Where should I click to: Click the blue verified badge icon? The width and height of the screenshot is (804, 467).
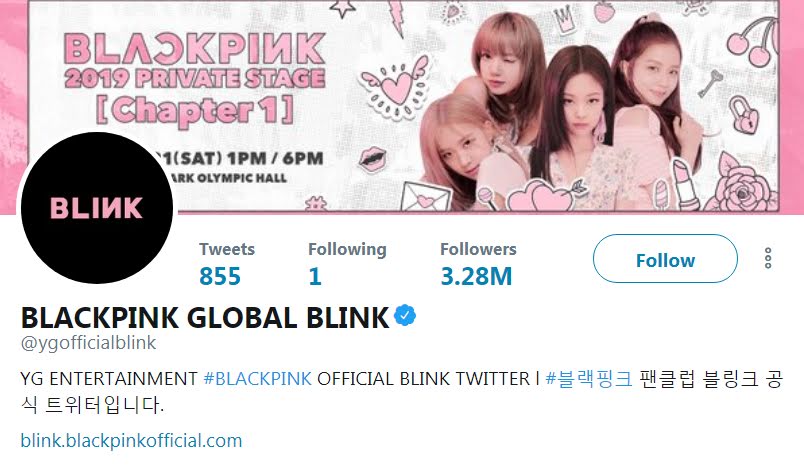[x=405, y=315]
